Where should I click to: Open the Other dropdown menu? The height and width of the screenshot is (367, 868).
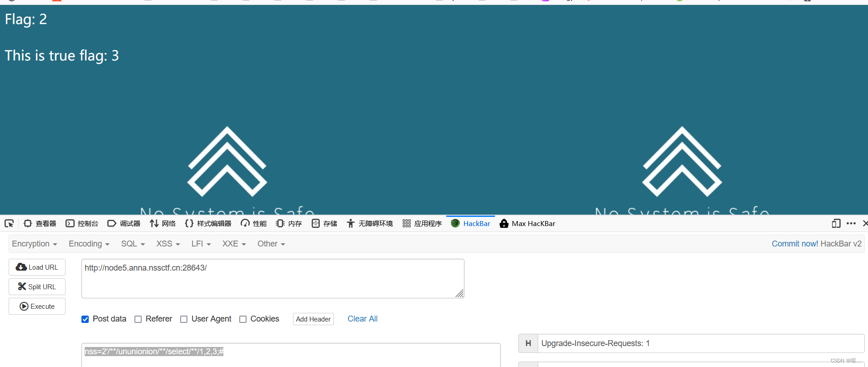pyautogui.click(x=271, y=244)
